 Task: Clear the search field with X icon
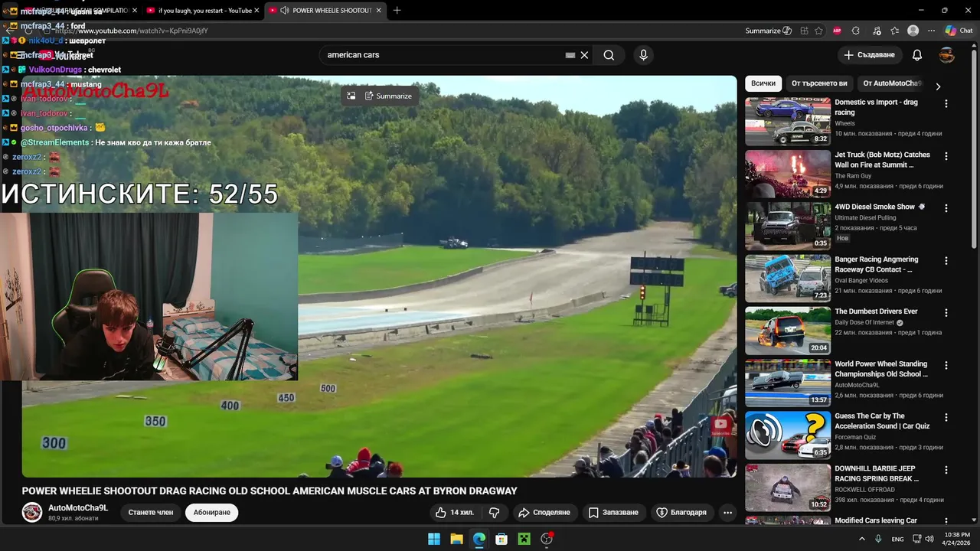[x=584, y=55]
